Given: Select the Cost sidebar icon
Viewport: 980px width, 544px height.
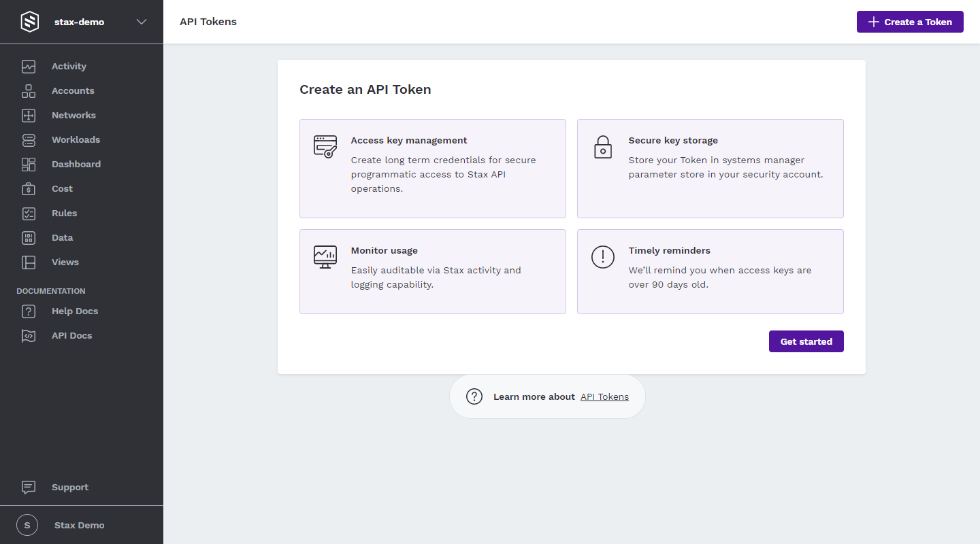Looking at the screenshot, I should (x=29, y=189).
